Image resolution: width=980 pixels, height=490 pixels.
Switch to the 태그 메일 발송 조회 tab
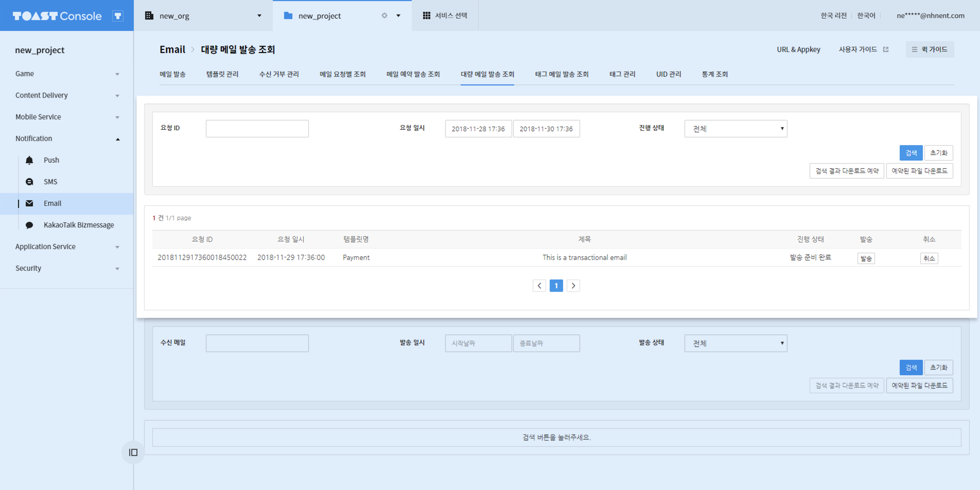pos(562,74)
